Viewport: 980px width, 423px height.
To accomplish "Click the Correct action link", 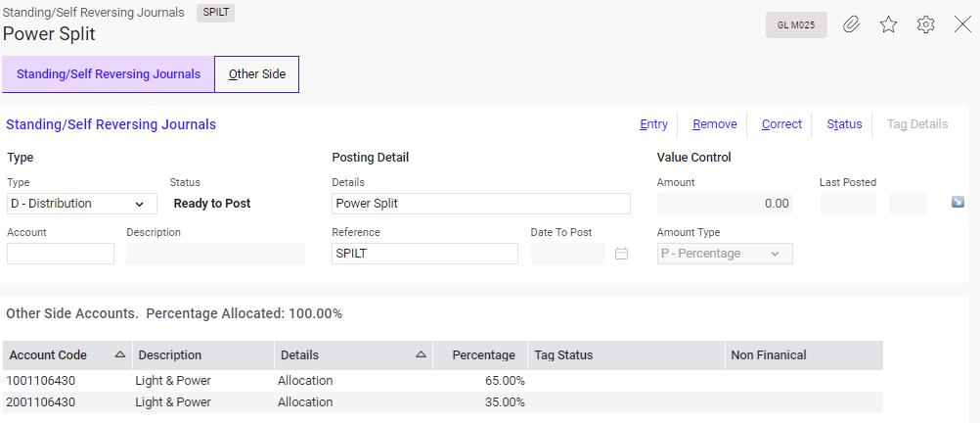I will (x=781, y=124).
